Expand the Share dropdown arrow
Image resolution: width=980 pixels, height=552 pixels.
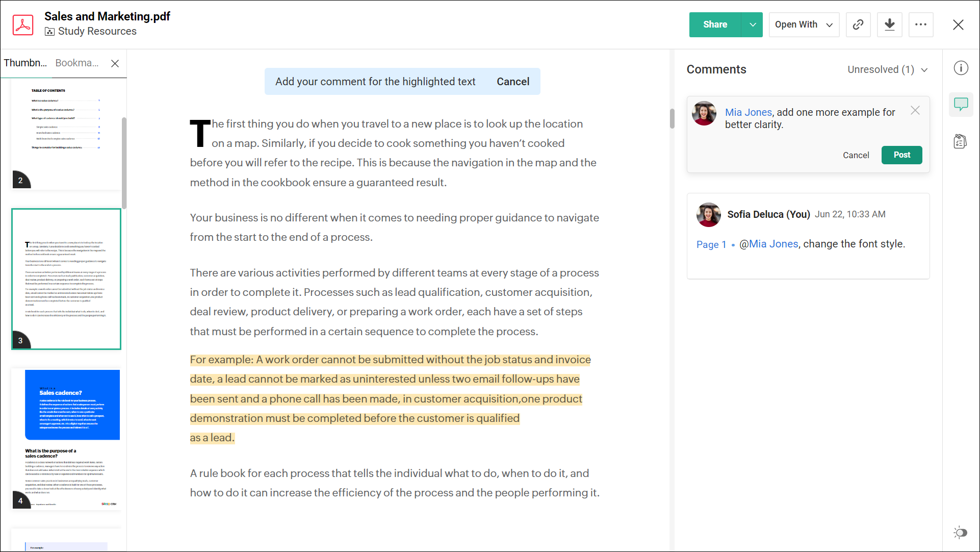(752, 24)
